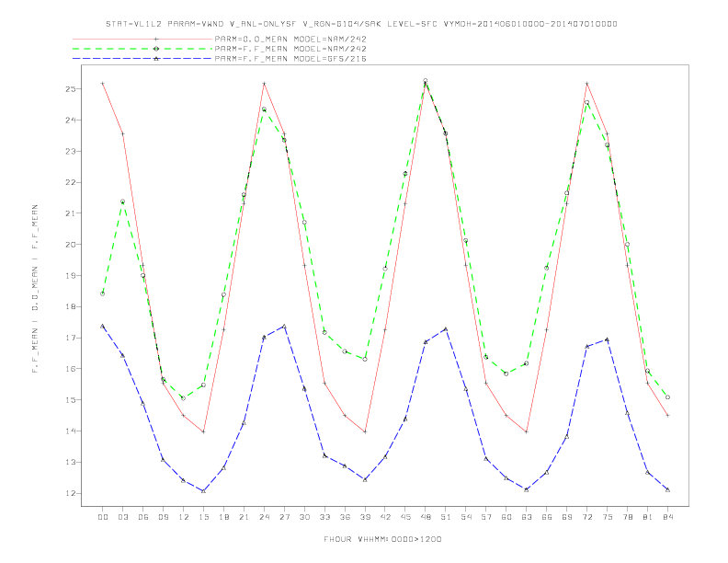Click the x-axis tick label 69
The width and height of the screenshot is (728, 563).
(x=567, y=517)
